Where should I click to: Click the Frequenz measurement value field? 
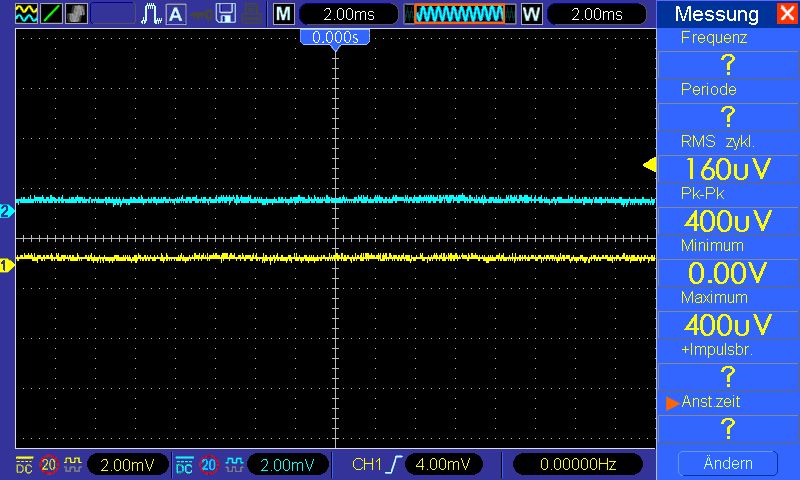728,65
